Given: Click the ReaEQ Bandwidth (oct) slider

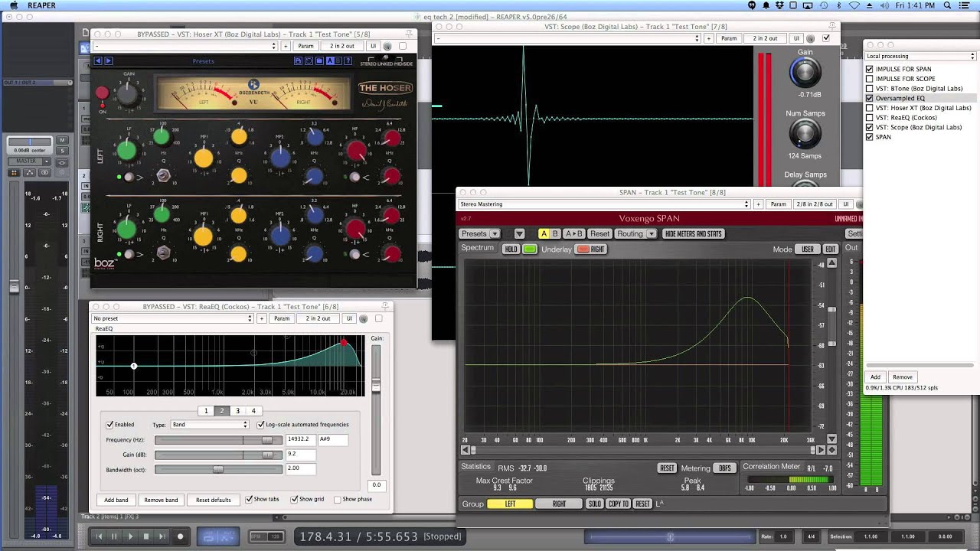Looking at the screenshot, I should (218, 469).
